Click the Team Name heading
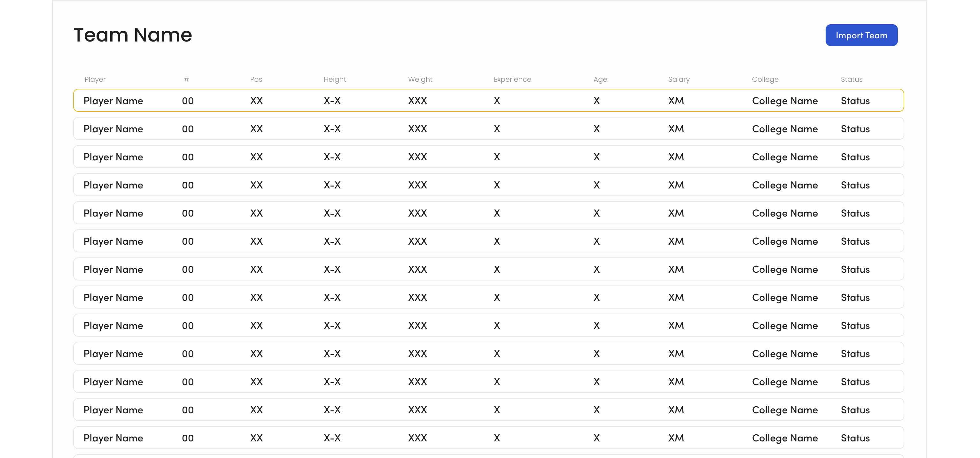980x458 pixels. pyautogui.click(x=133, y=35)
